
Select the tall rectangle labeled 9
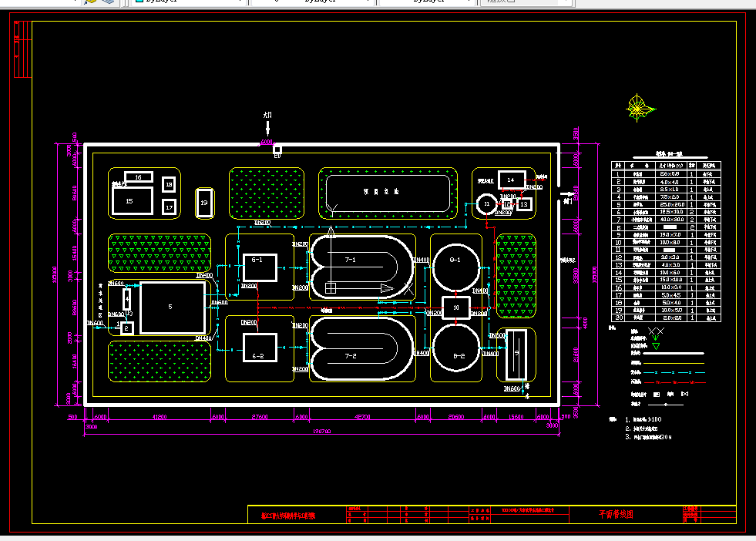[x=516, y=355]
